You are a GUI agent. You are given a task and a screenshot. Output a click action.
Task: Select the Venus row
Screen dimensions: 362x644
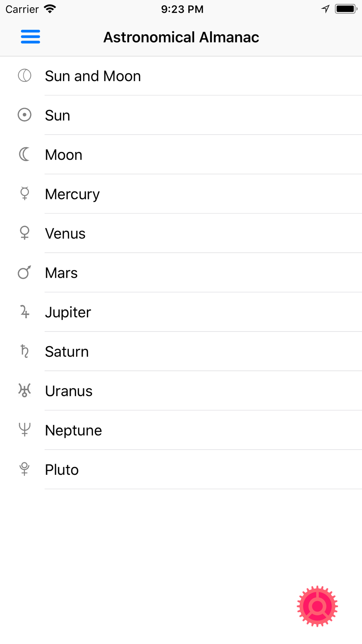181,233
